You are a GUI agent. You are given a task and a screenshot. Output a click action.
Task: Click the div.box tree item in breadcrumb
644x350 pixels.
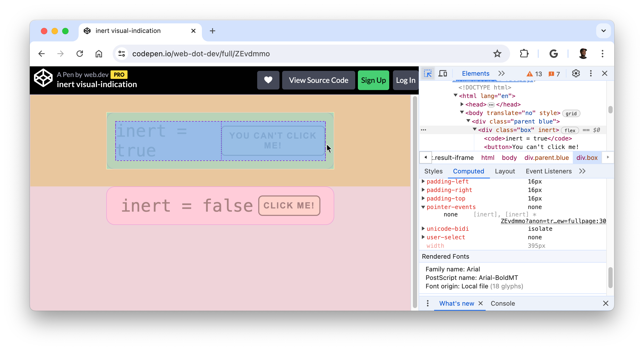(587, 157)
